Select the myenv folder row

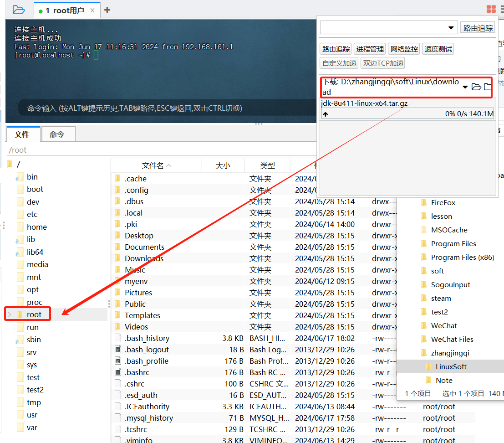click(x=254, y=281)
